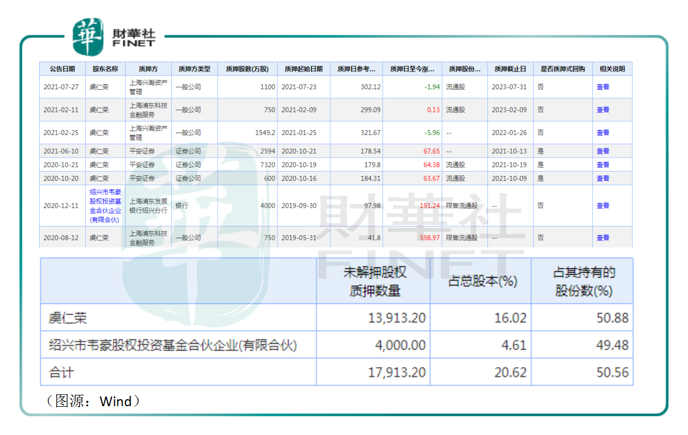Viewport: 688px width, 435px height.
Task: Click the 2019-09-30 pledge start date
Action: pyautogui.click(x=299, y=205)
